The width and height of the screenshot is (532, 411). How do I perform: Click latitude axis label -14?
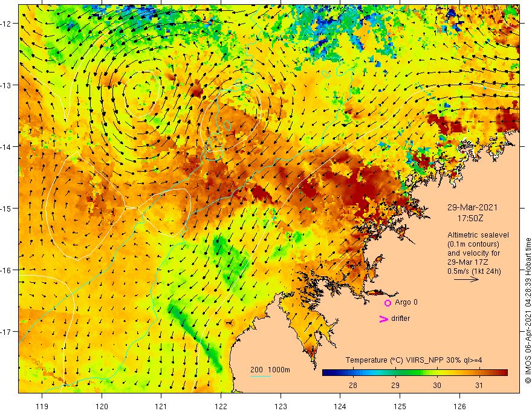7,147
